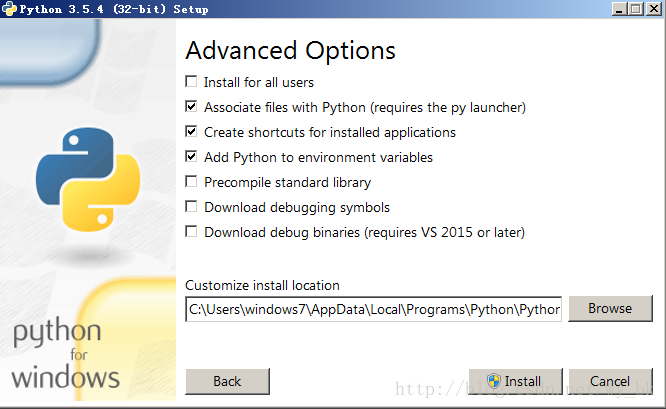
Task: Check Download debug binaries option
Action: pos(191,232)
